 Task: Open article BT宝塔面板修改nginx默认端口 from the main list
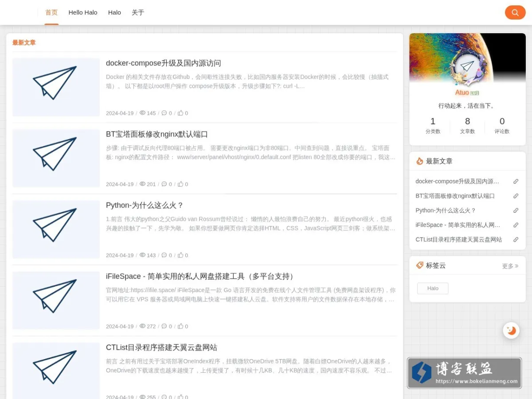coord(157,134)
